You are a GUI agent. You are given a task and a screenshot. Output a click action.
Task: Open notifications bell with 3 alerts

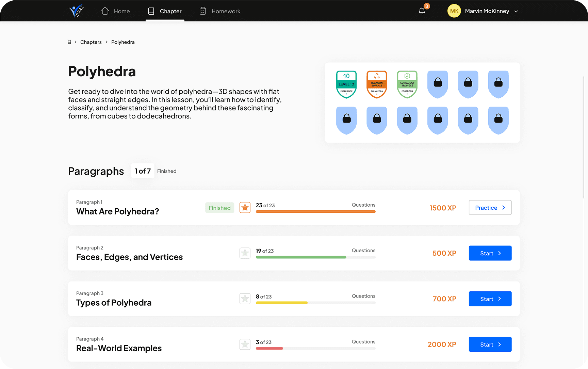(422, 11)
